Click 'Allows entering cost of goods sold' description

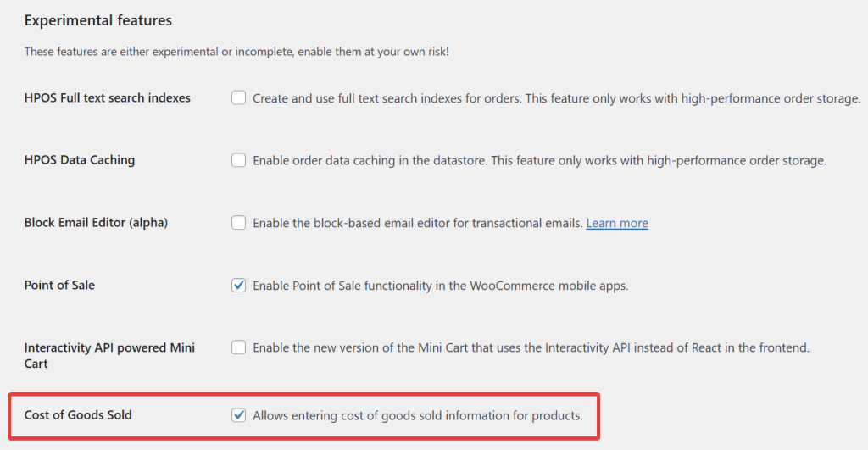coord(418,415)
